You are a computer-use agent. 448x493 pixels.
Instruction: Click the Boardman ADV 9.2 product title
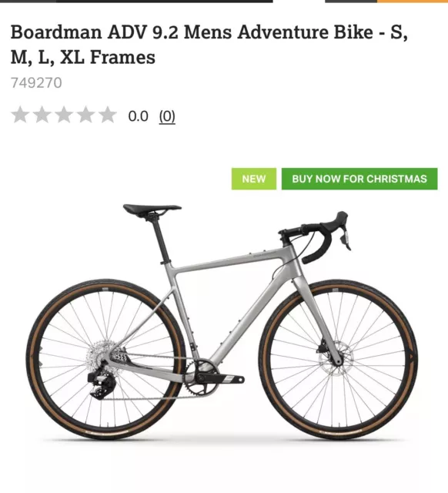pos(209,45)
